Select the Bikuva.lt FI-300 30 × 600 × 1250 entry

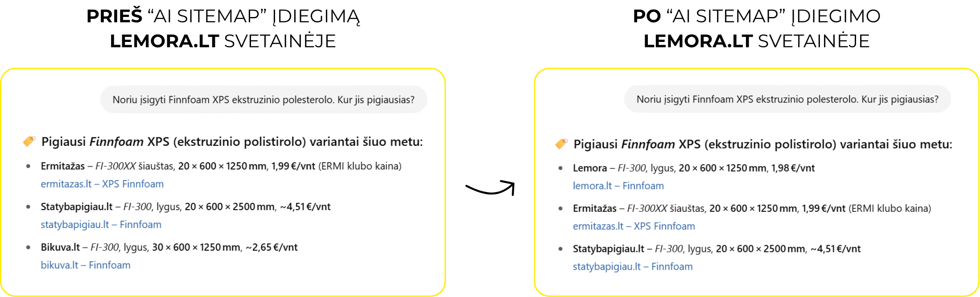click(169, 247)
